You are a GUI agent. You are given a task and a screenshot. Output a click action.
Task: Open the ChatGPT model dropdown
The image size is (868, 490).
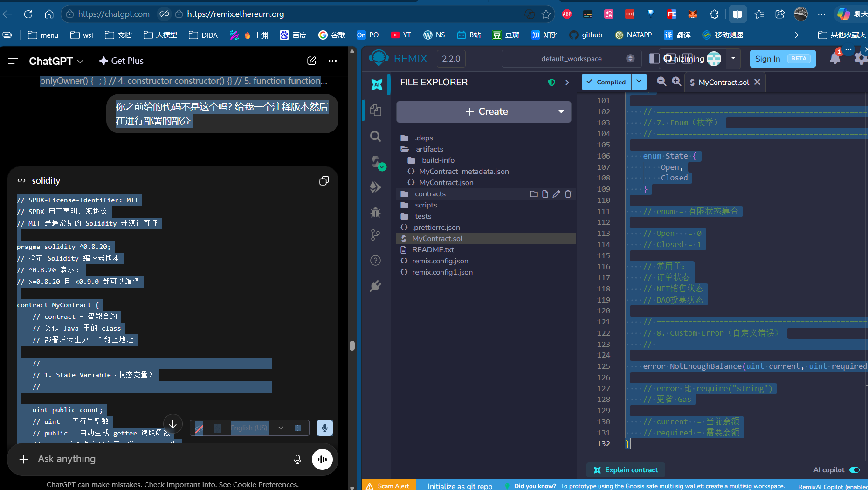coord(56,61)
